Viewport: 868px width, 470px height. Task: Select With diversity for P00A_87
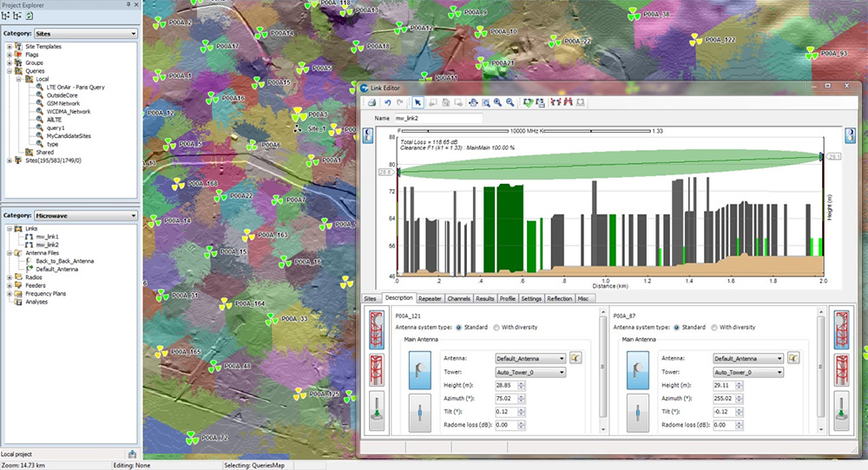[x=714, y=327]
